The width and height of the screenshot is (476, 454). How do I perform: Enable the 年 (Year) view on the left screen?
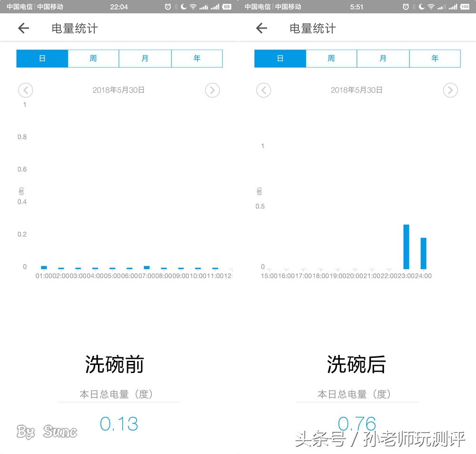[197, 58]
